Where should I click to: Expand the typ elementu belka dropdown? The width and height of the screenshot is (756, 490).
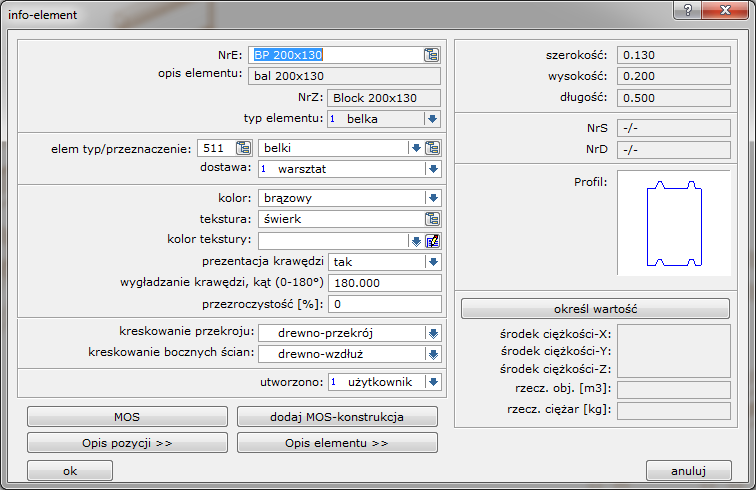pyautogui.click(x=432, y=119)
